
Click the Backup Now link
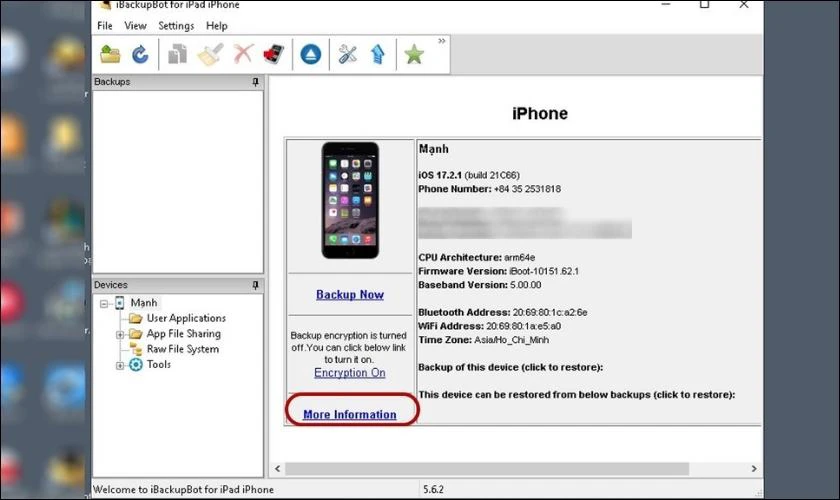coord(350,295)
